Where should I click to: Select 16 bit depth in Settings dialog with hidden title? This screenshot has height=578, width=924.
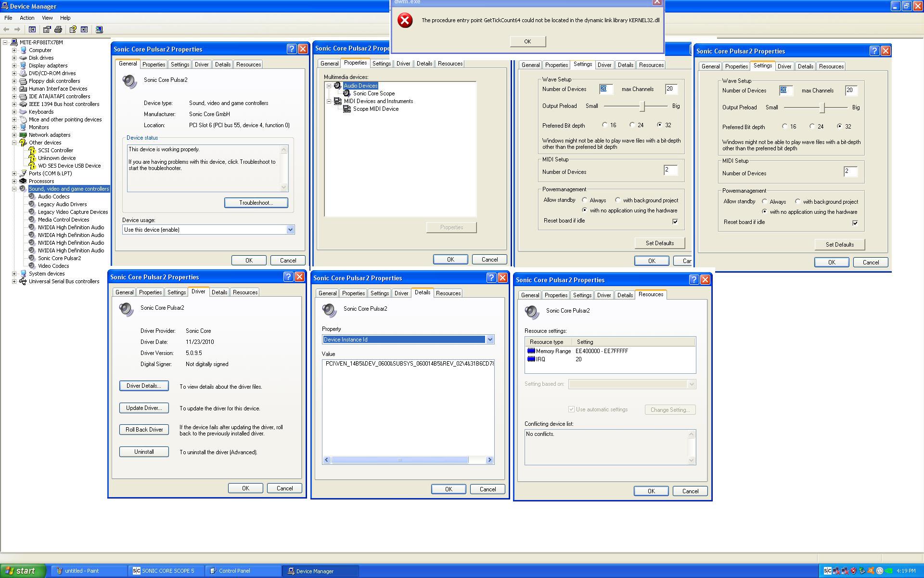pos(605,125)
